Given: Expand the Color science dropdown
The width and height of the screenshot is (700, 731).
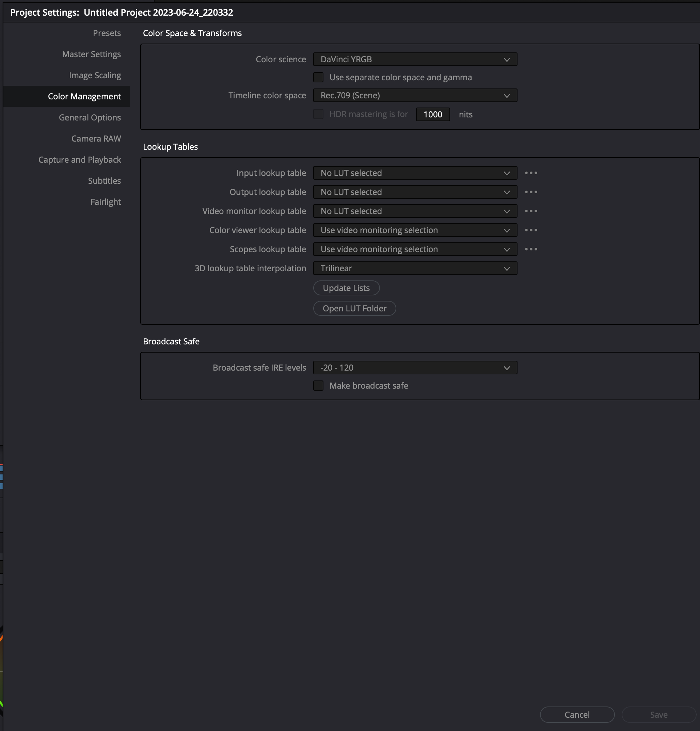Looking at the screenshot, I should click(x=415, y=59).
